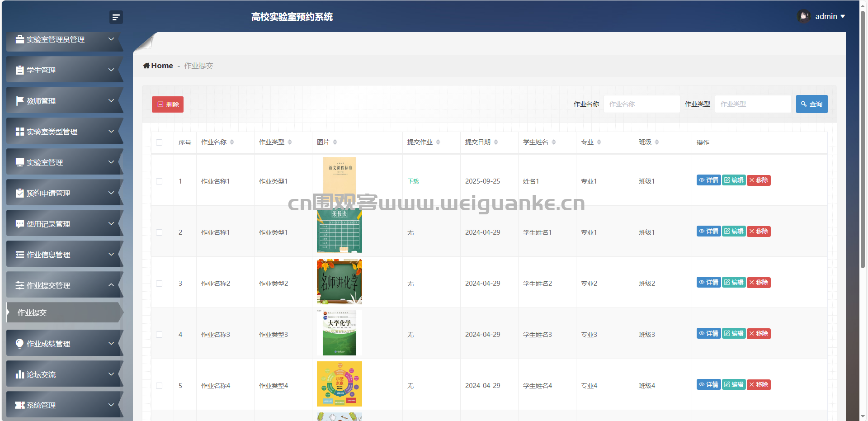The height and width of the screenshot is (421, 868).
Task: Sort by 作业类型 column arrows
Action: (x=290, y=142)
